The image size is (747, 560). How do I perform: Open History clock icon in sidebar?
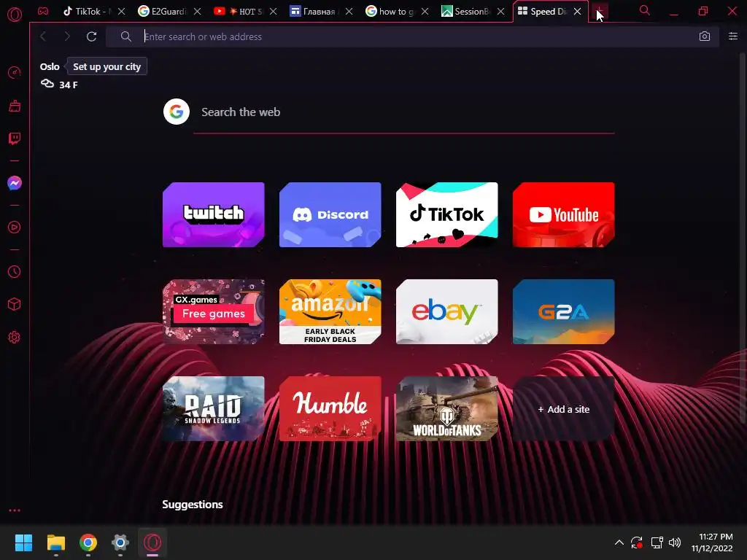click(x=15, y=271)
